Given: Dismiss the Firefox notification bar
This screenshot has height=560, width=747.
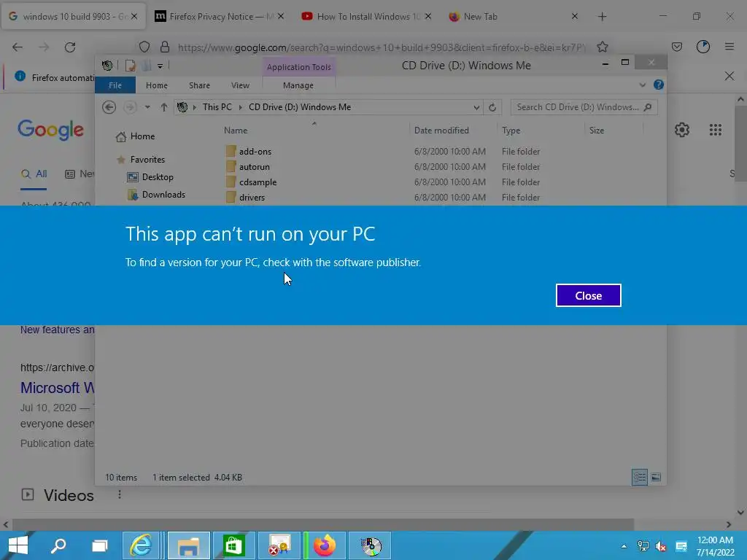Looking at the screenshot, I should [729, 76].
